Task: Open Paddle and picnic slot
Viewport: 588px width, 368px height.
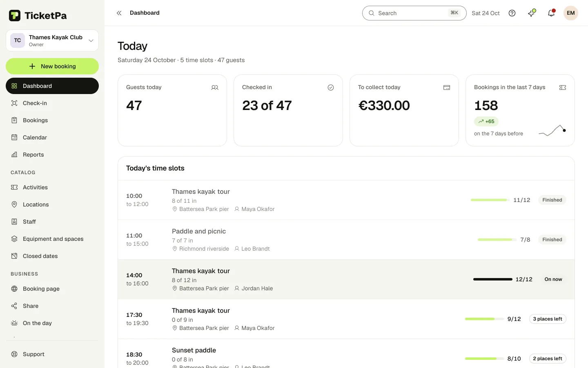Action: [346, 240]
